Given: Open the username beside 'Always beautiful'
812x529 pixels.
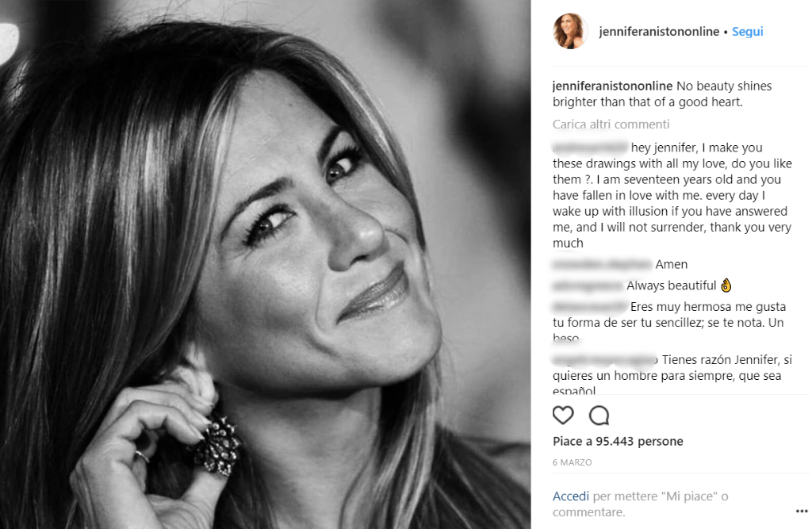Looking at the screenshot, I should click(588, 286).
